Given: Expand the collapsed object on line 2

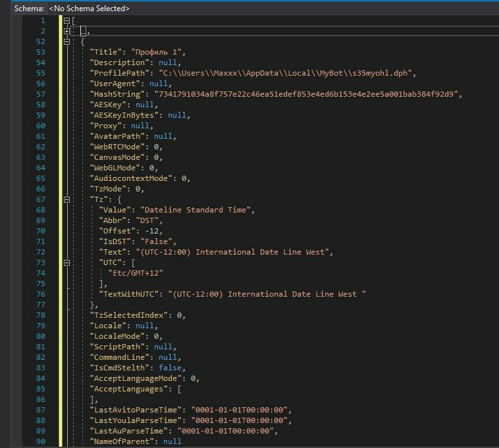Looking at the screenshot, I should 67,31.
